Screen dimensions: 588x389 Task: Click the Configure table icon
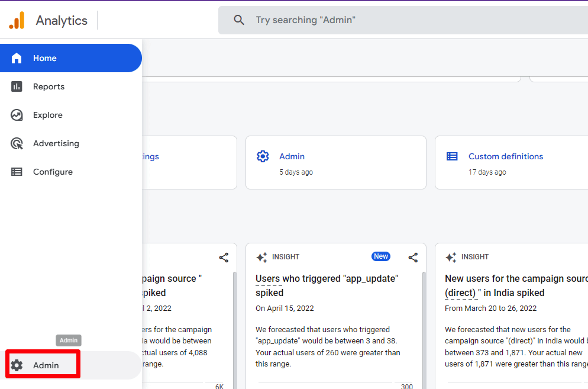pyautogui.click(x=17, y=172)
